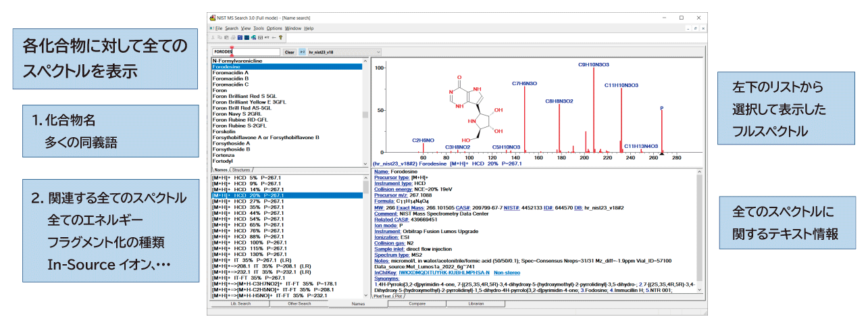Open the Compare bottom tab
This screenshot has height=325, width=868.
[x=417, y=304]
